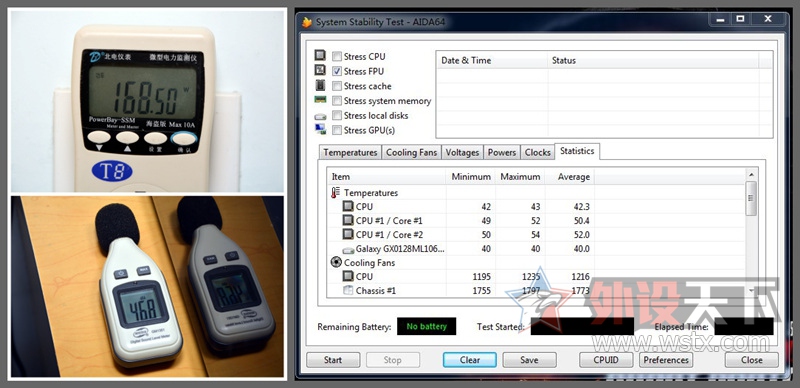The image size is (800, 388).
Task: Click the Start button
Action: (333, 360)
